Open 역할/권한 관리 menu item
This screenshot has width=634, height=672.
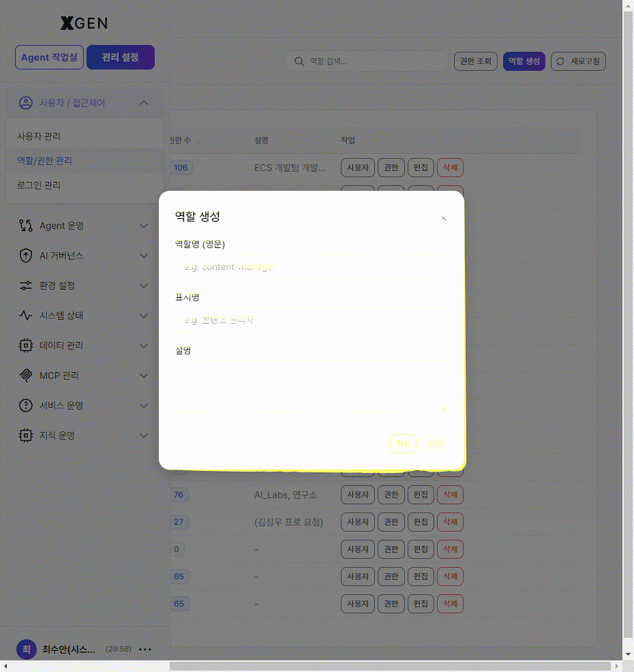pyautogui.click(x=85, y=161)
